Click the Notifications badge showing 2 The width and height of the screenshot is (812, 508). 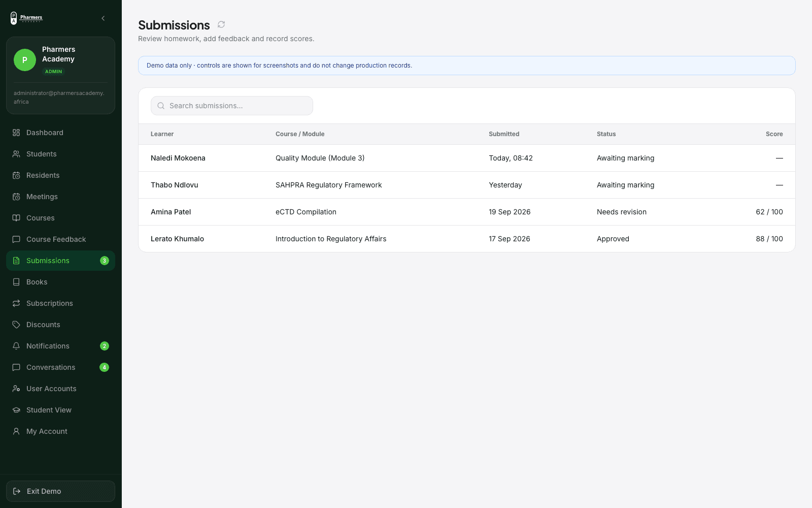pos(105,346)
